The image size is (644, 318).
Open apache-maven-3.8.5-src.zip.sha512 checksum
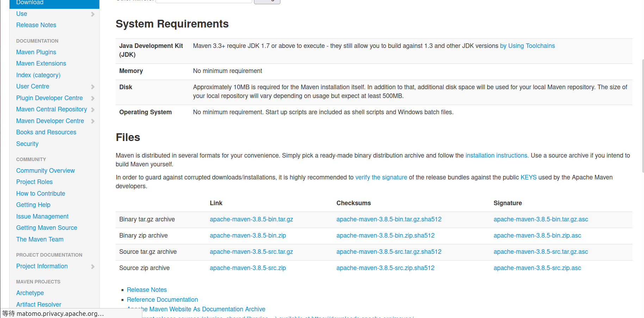coord(385,268)
